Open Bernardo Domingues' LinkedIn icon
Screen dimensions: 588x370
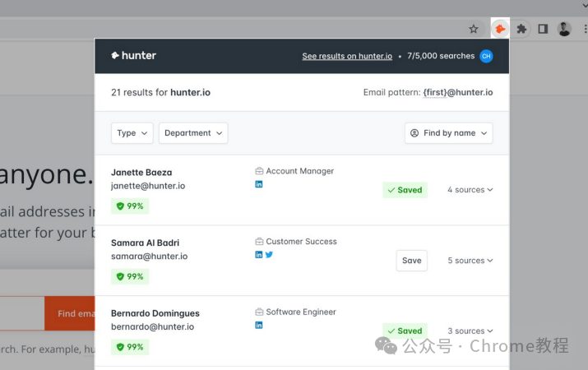[x=259, y=325]
